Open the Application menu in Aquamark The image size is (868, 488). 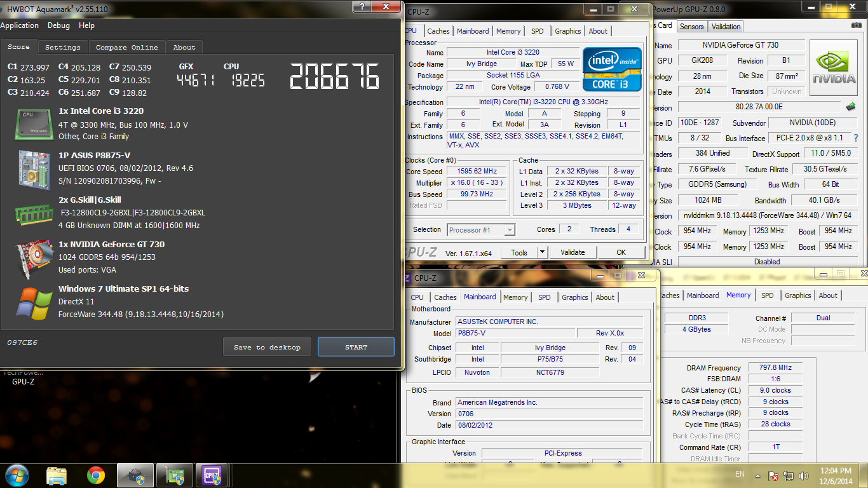[x=19, y=25]
